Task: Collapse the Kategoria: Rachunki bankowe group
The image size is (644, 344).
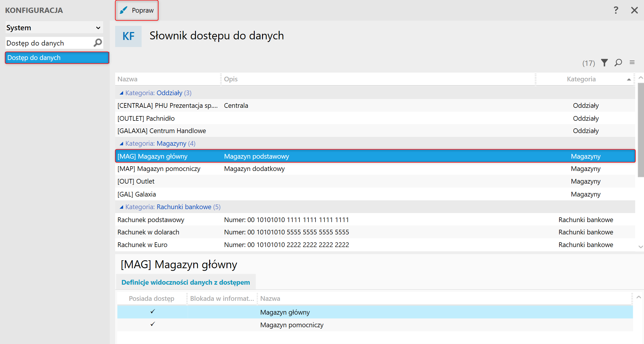Action: point(121,207)
